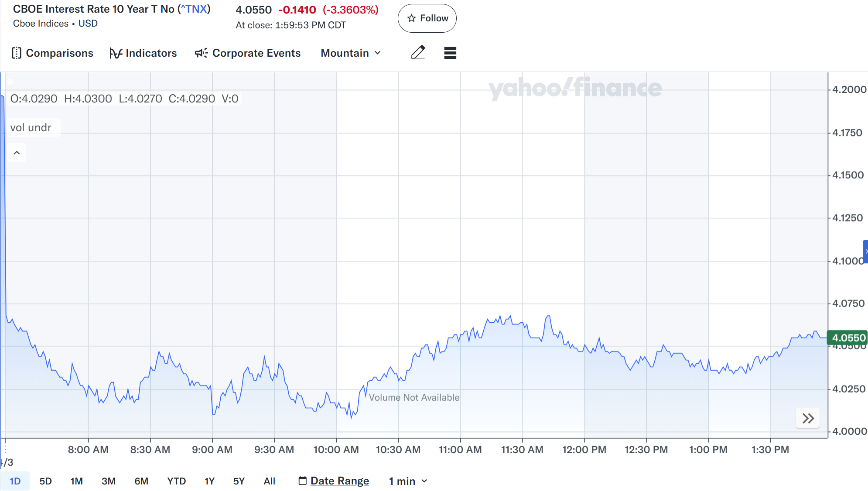Click the (-3.3603%) percentage change text

[x=351, y=10]
